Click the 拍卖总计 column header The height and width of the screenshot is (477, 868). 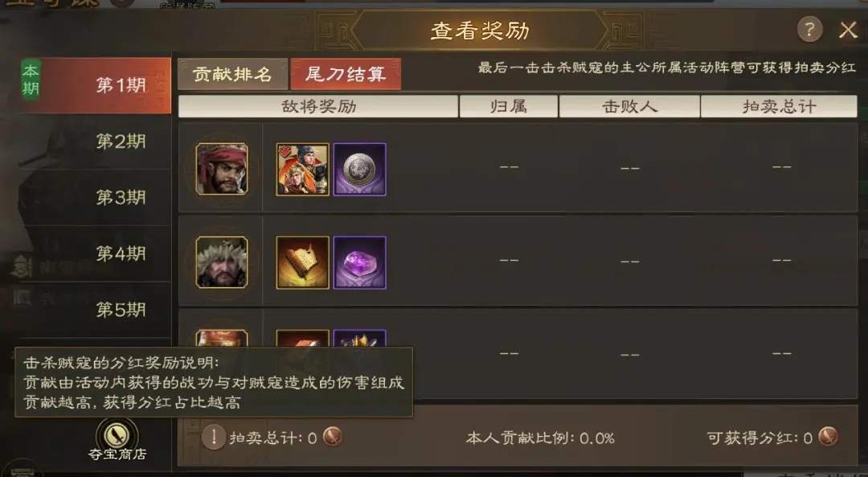click(779, 106)
